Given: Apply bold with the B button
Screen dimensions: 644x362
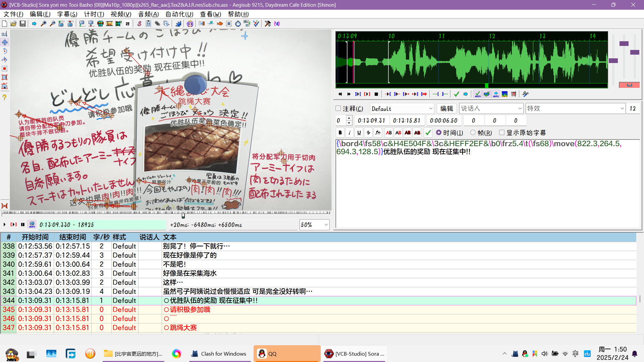Looking at the screenshot, I should tap(340, 133).
